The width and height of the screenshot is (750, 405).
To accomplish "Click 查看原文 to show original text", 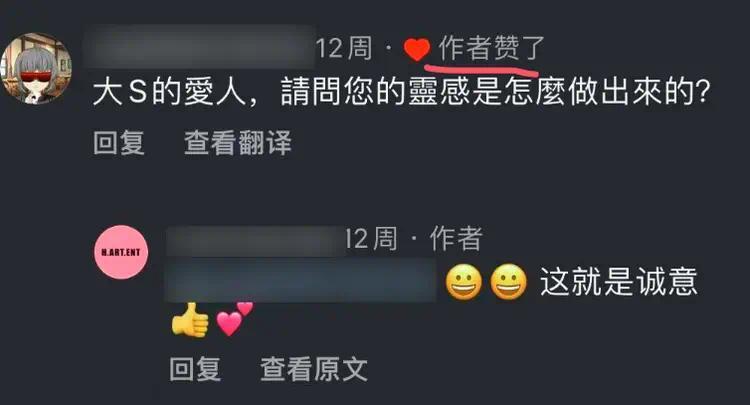I will [x=314, y=369].
